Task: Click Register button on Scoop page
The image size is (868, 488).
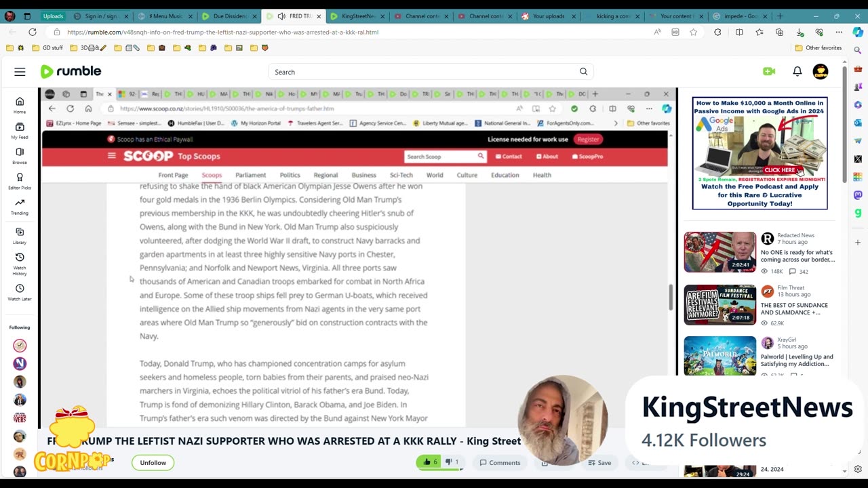Action: pos(588,139)
